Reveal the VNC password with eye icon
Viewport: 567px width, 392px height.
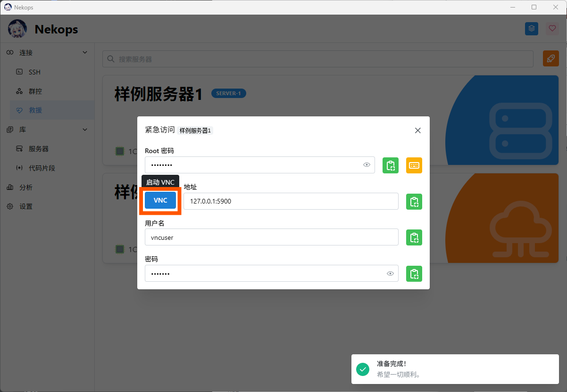click(x=390, y=273)
